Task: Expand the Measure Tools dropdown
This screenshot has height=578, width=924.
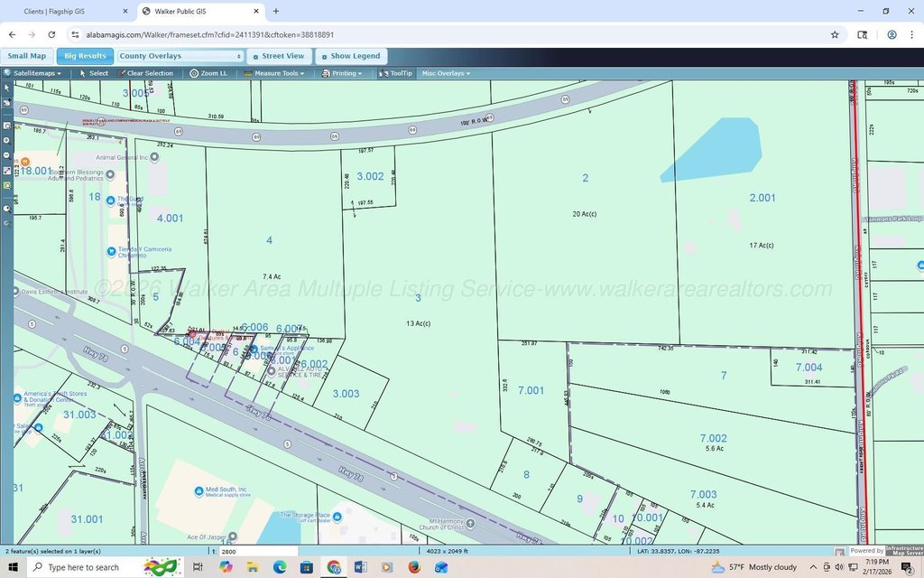Action: [274, 73]
